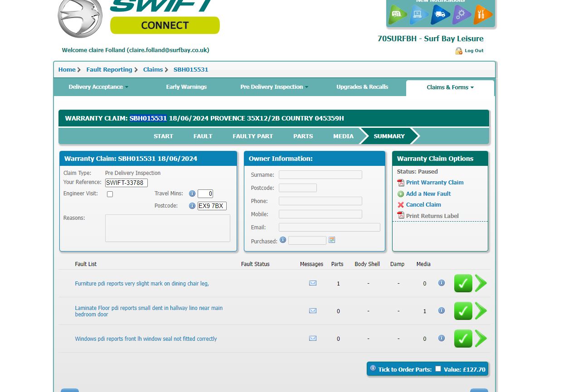Open the Upgrades & Recalls tab
Image resolution: width=573 pixels, height=392 pixels.
pyautogui.click(x=362, y=87)
